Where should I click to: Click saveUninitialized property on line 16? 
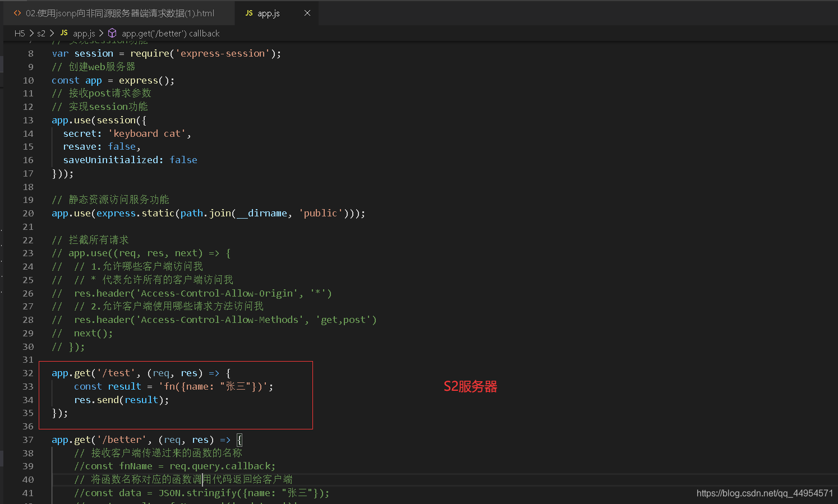110,160
